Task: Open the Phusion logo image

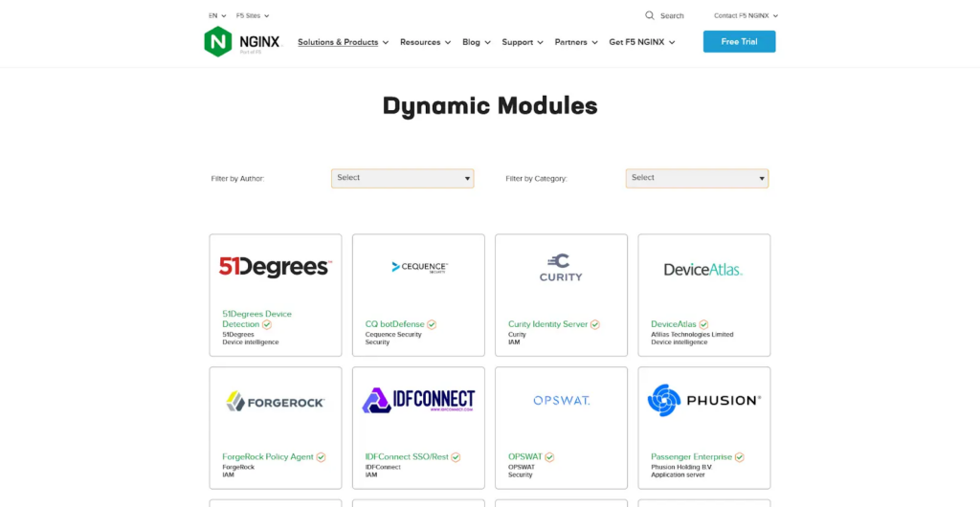Action: pyautogui.click(x=703, y=400)
